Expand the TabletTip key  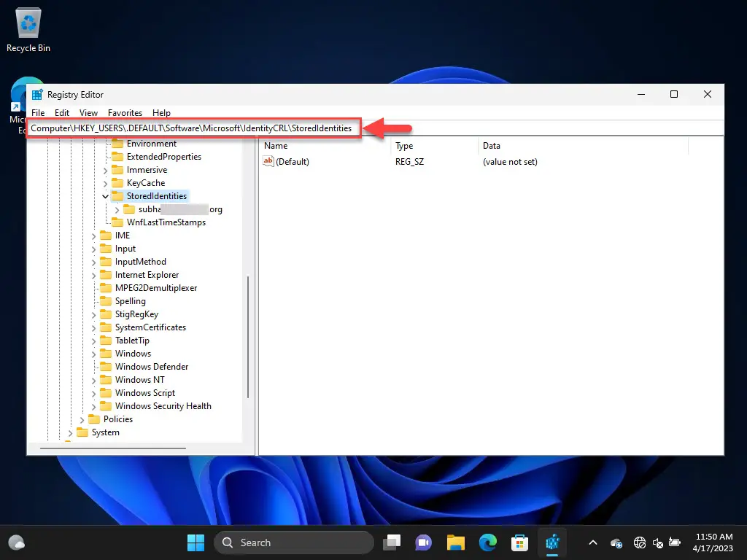pyautogui.click(x=93, y=341)
